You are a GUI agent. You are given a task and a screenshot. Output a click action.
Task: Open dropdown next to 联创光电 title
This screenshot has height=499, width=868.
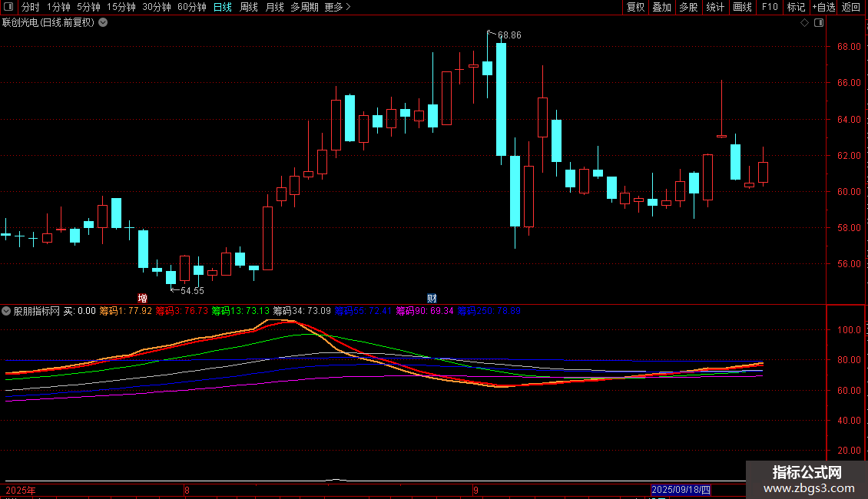click(x=103, y=23)
